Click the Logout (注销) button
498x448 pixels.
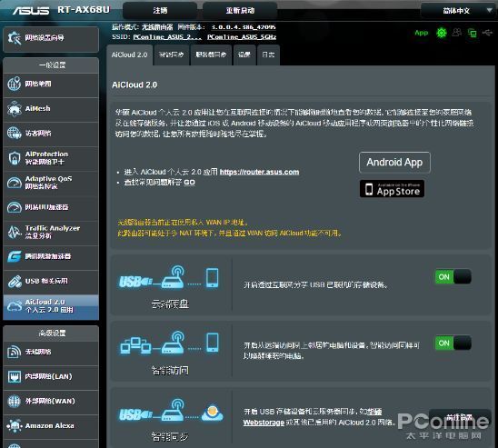[x=160, y=11]
